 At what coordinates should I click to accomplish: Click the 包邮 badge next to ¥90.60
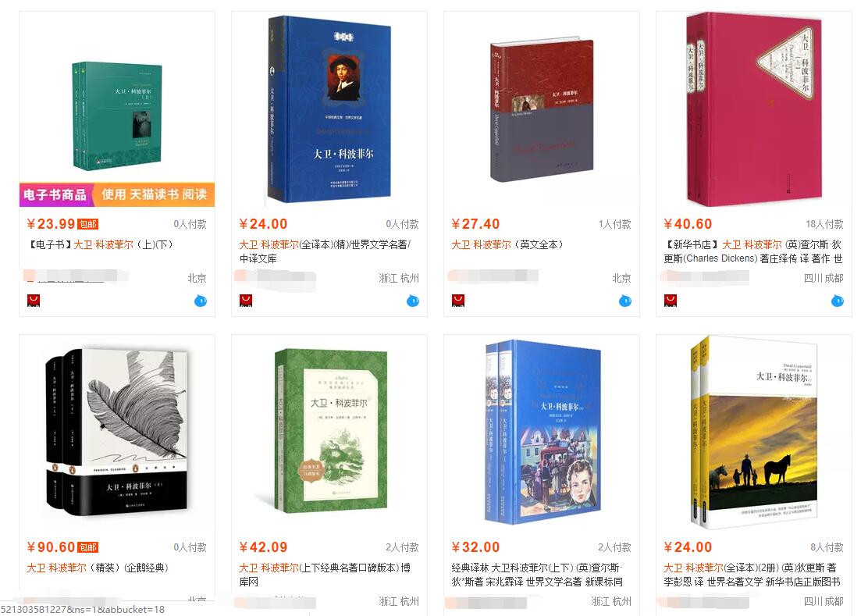coord(88,547)
